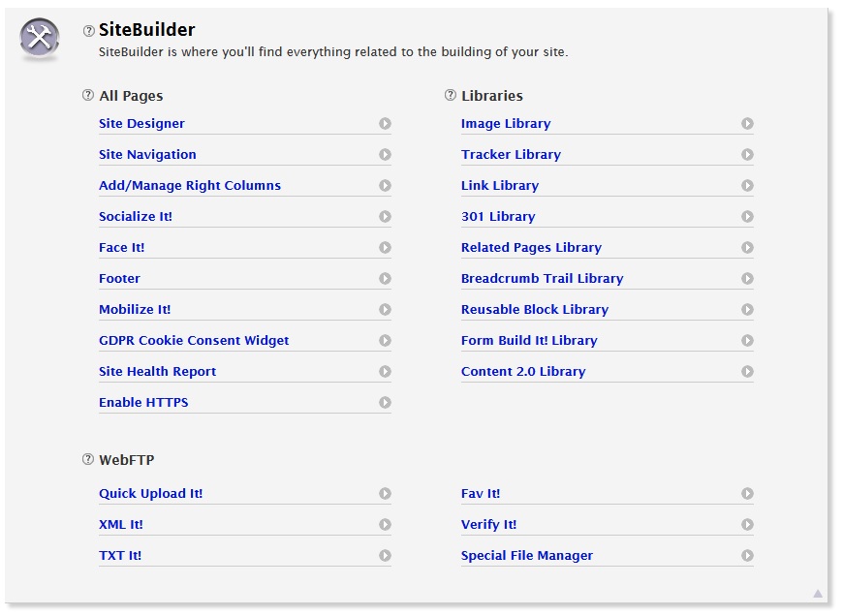Click the arrow icon beside Site Designer
Viewport: 843px width, 616px height.
385,124
